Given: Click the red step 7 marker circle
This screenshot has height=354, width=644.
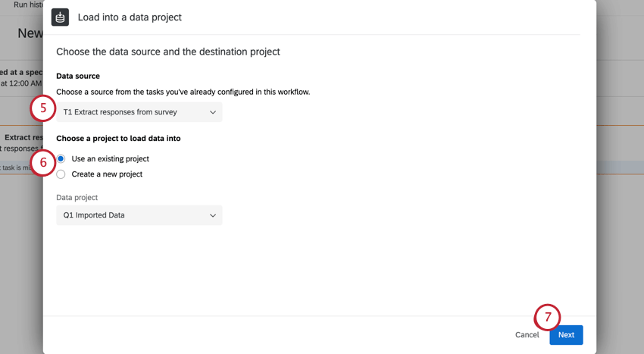Looking at the screenshot, I should pyautogui.click(x=547, y=318).
